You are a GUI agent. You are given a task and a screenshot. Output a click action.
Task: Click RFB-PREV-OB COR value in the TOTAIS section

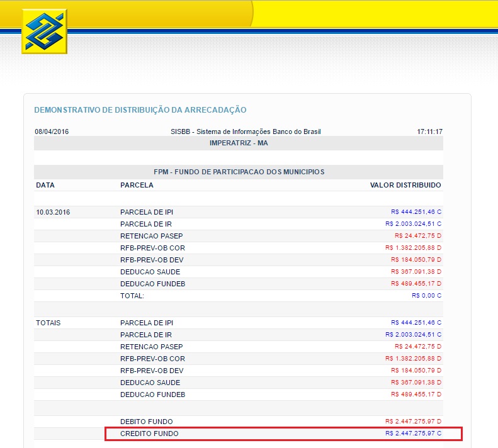[413, 359]
